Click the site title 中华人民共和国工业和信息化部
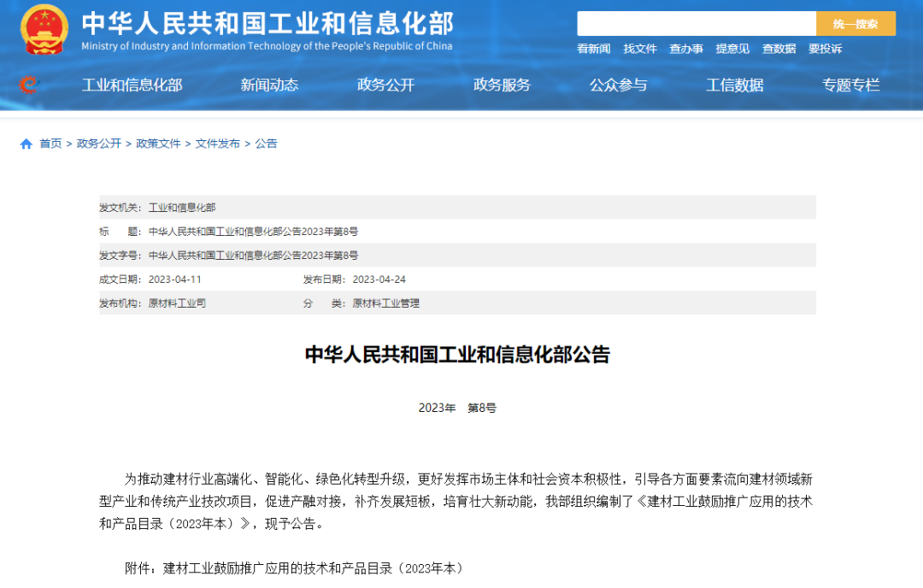This screenshot has width=923, height=588. coord(267,24)
